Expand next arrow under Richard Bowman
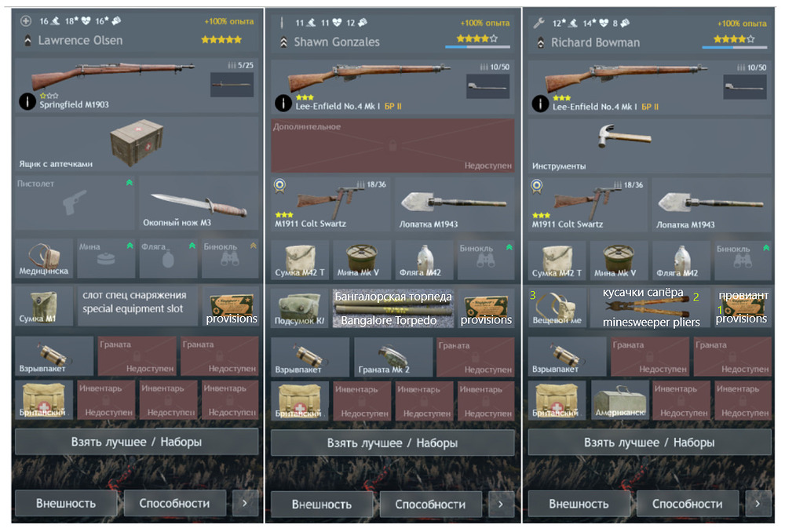 (x=758, y=504)
